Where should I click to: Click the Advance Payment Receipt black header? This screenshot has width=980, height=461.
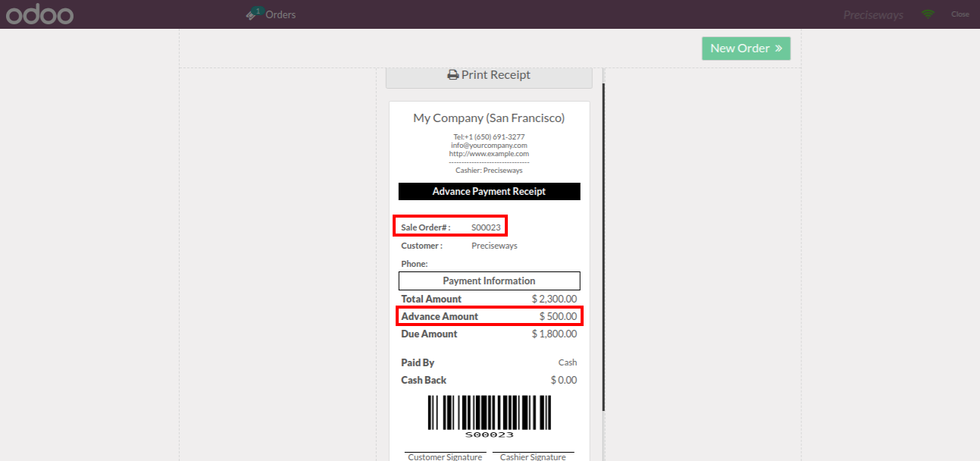coord(489,191)
